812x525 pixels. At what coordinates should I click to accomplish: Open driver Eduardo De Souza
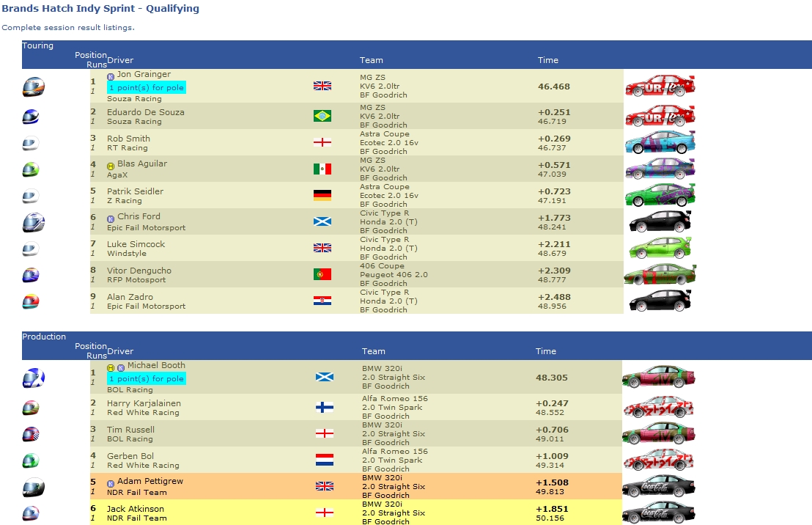[x=146, y=112]
